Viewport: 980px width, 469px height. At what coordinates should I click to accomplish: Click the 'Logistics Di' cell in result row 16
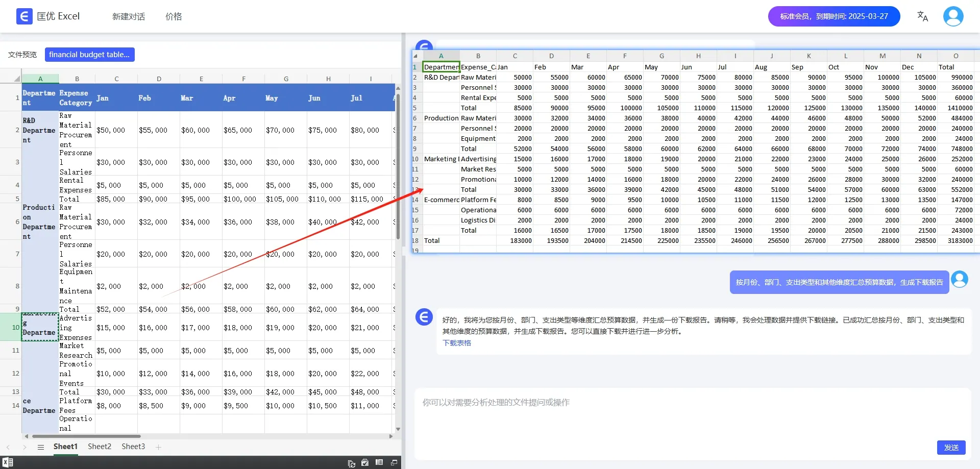478,220
